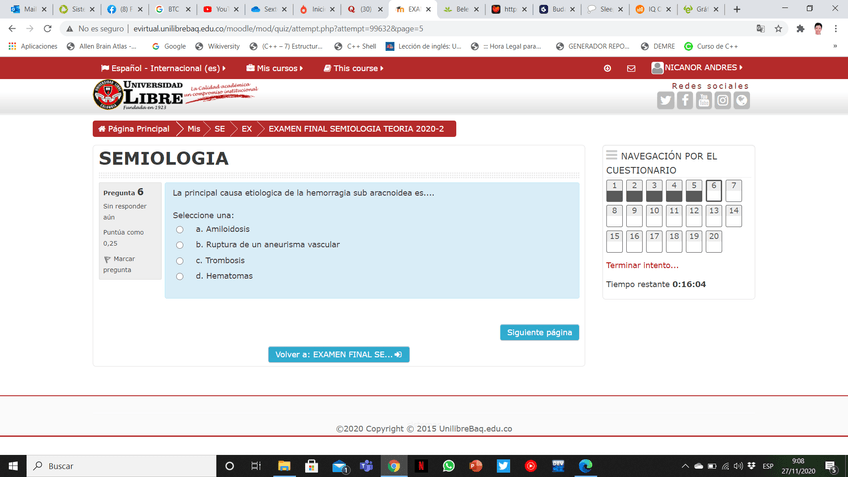
Task: Click EX breadcrumb item
Action: tap(247, 129)
